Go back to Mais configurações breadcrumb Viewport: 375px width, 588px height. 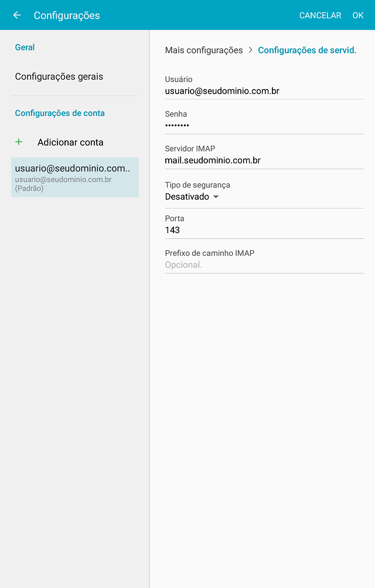point(204,50)
